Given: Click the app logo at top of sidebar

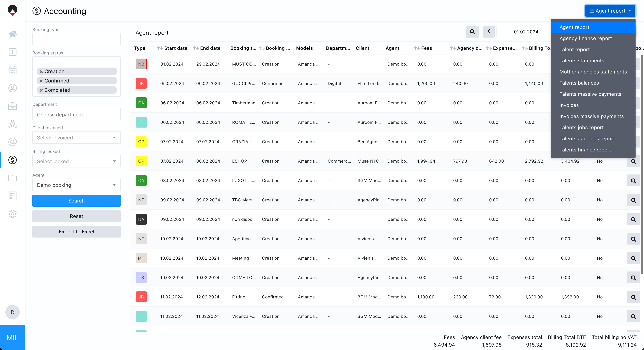Looking at the screenshot, I should pyautogui.click(x=13, y=11).
